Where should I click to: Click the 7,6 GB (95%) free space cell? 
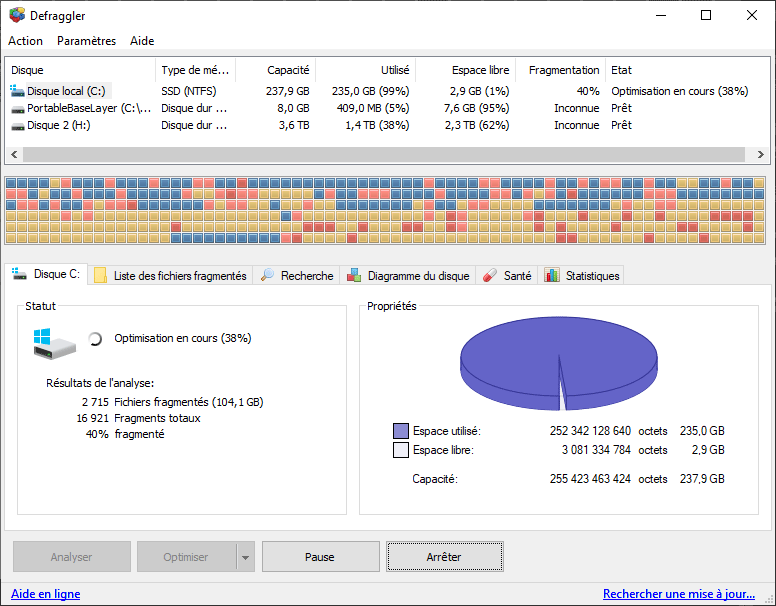[x=477, y=108]
